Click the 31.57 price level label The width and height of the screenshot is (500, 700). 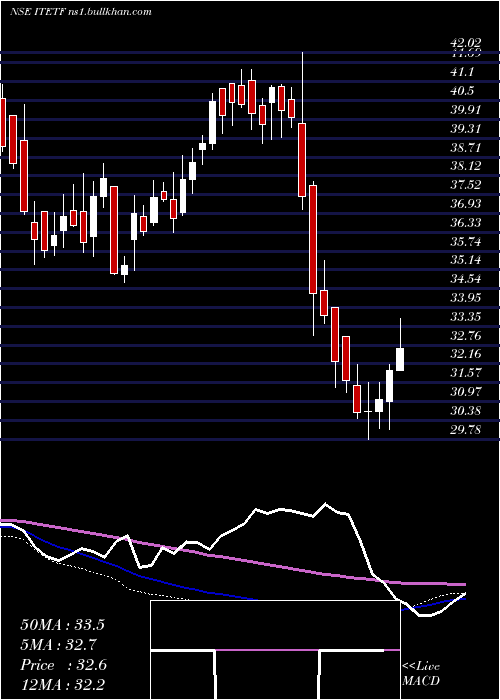click(x=466, y=373)
